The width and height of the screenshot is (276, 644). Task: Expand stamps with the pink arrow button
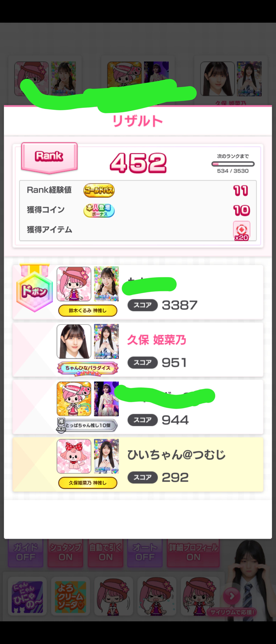pyautogui.click(x=232, y=596)
